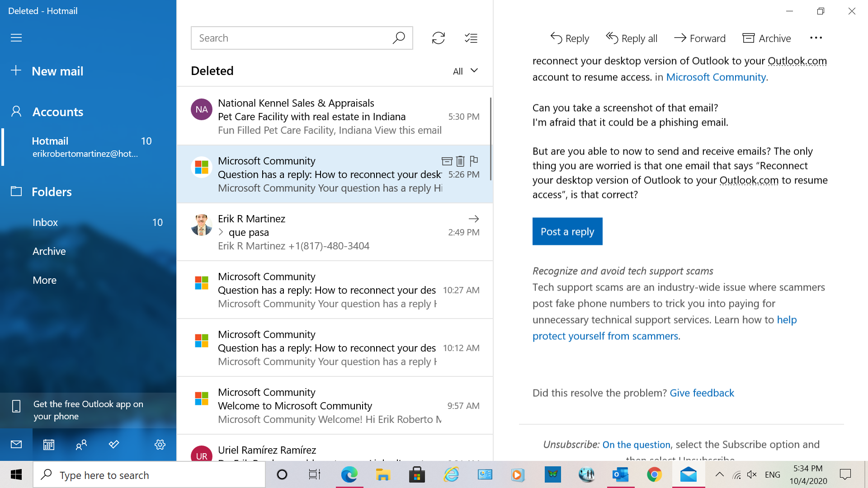This screenshot has height=488, width=868.
Task: Open Welcome to Microsoft Community email
Action: point(335,405)
